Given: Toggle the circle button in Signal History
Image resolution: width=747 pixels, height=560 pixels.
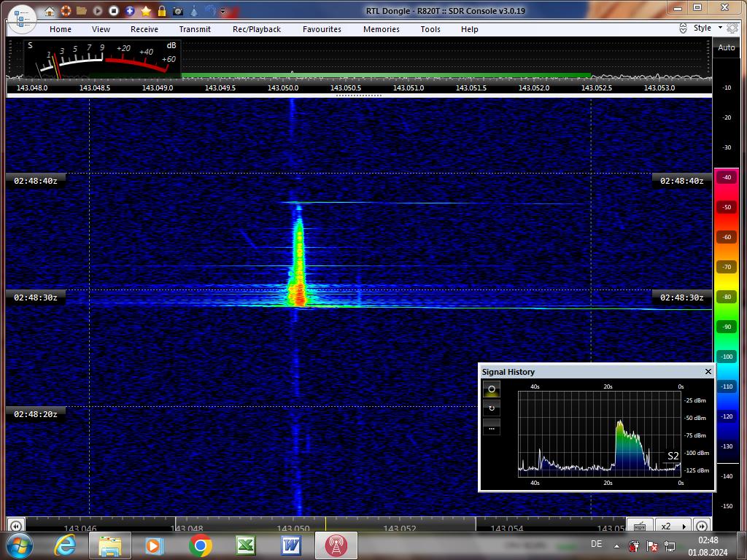Looking at the screenshot, I should point(491,389).
